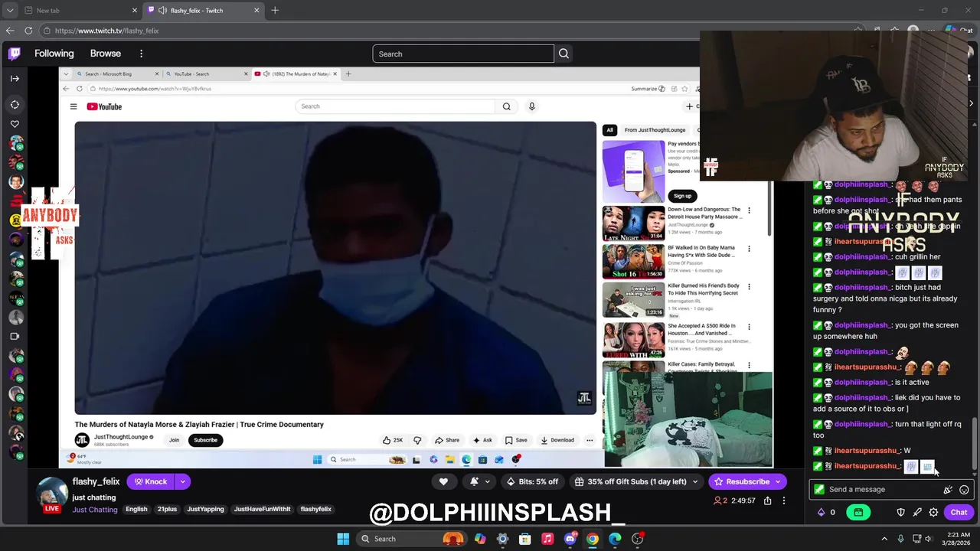This screenshot has width=980, height=551.
Task: Open the tab search chevron in browser
Action: click(10, 10)
